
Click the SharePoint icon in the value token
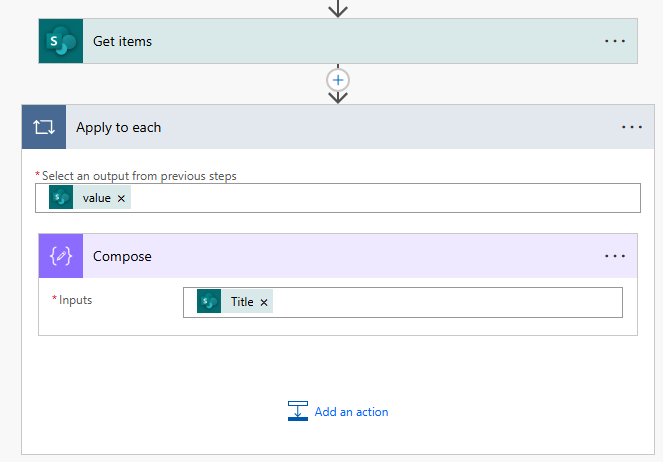pos(61,198)
